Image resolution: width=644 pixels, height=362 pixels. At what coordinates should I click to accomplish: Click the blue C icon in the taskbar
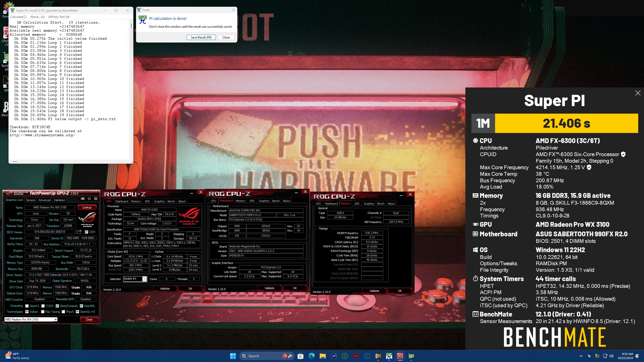click(367, 356)
